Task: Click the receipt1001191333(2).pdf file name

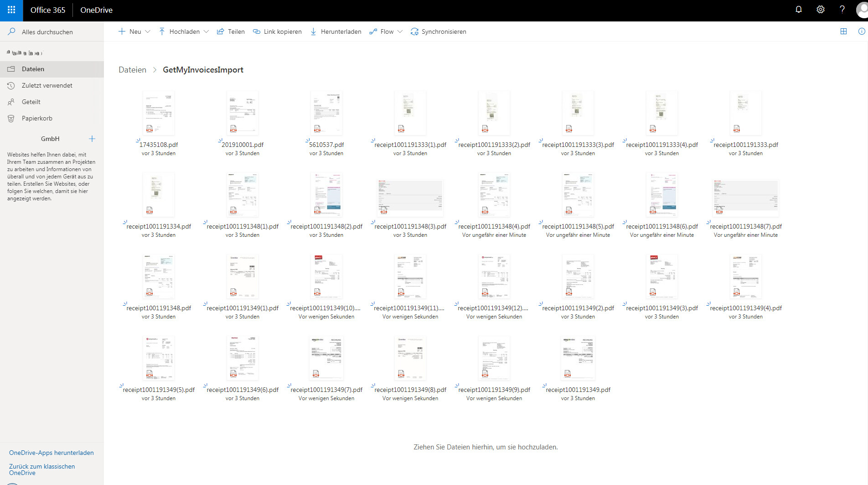Action: [494, 145]
